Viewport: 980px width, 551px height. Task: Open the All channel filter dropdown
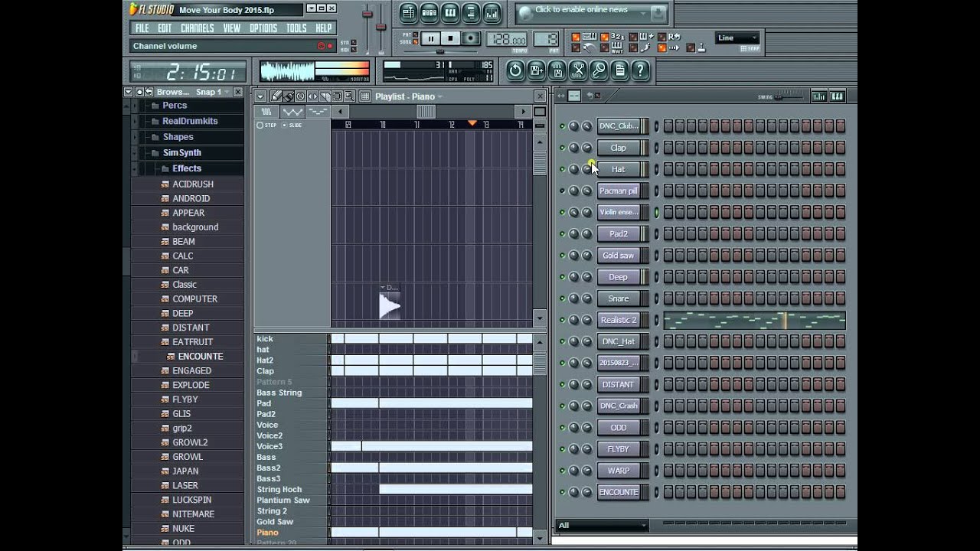(602, 525)
